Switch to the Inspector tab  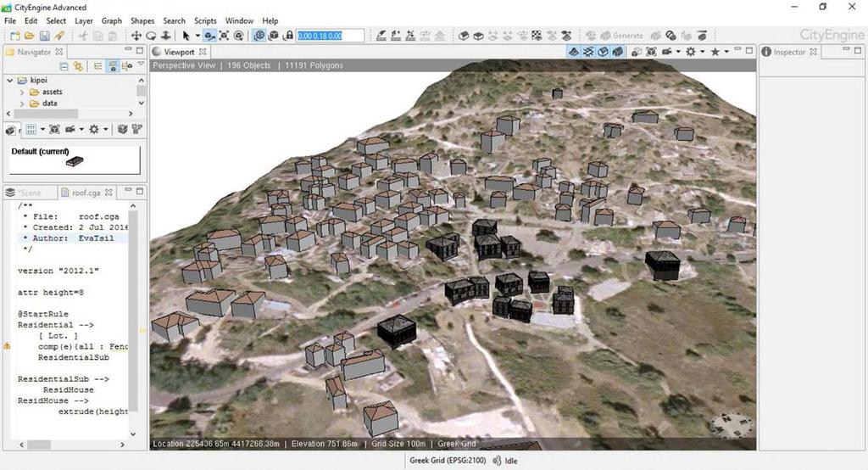[x=789, y=52]
